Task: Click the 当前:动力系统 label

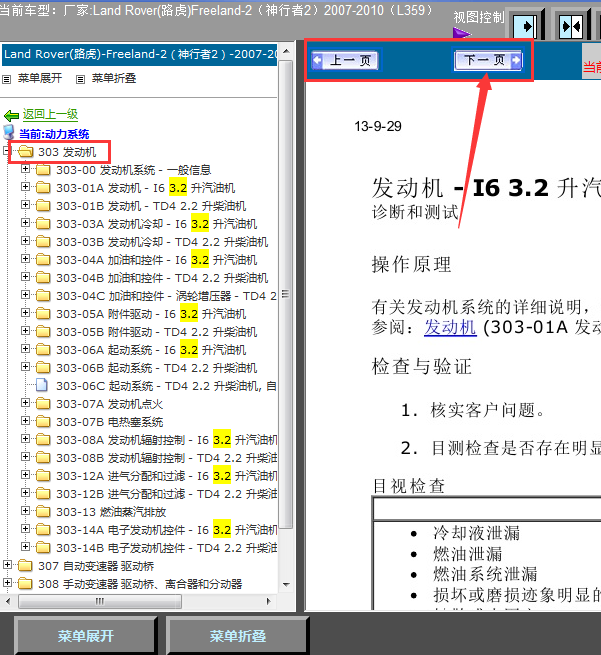Action: pos(54,134)
